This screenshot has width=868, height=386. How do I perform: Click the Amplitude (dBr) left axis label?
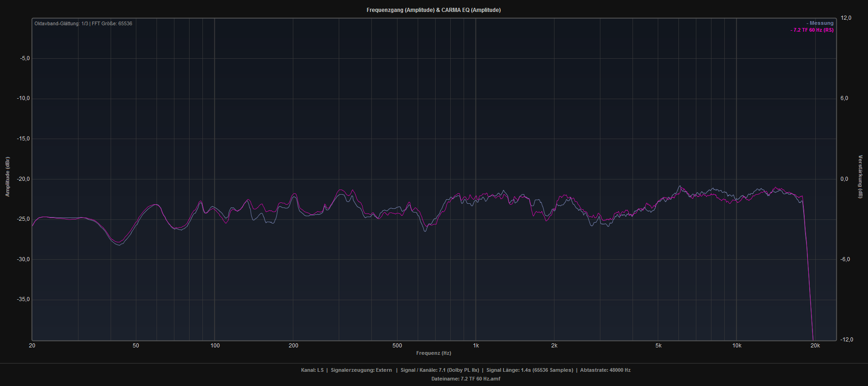coord(7,177)
